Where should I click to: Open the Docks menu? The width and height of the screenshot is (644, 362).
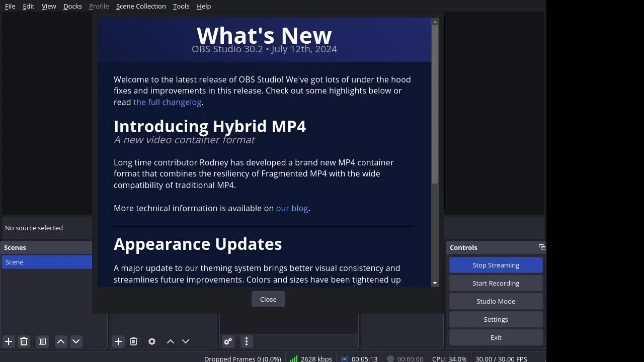(72, 6)
